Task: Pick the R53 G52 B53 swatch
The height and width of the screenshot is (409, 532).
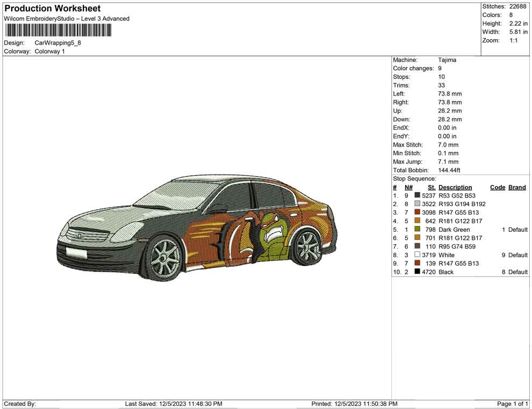Action: [x=418, y=196]
